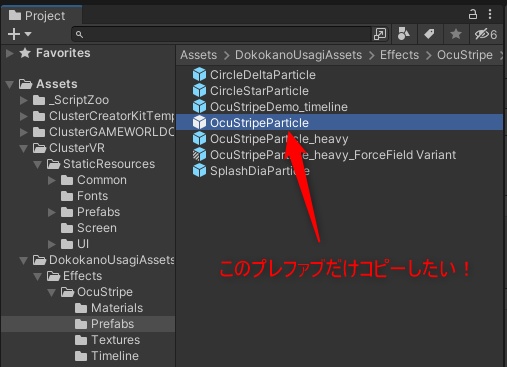Select the ClusterCreatorKitTemp folder
Viewport: 507px width, 367px height.
tap(88, 116)
